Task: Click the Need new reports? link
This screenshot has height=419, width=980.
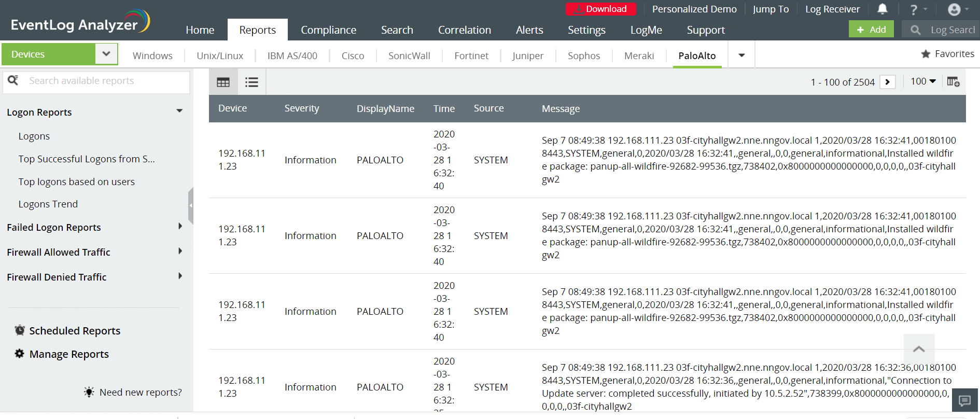Action: [141, 392]
